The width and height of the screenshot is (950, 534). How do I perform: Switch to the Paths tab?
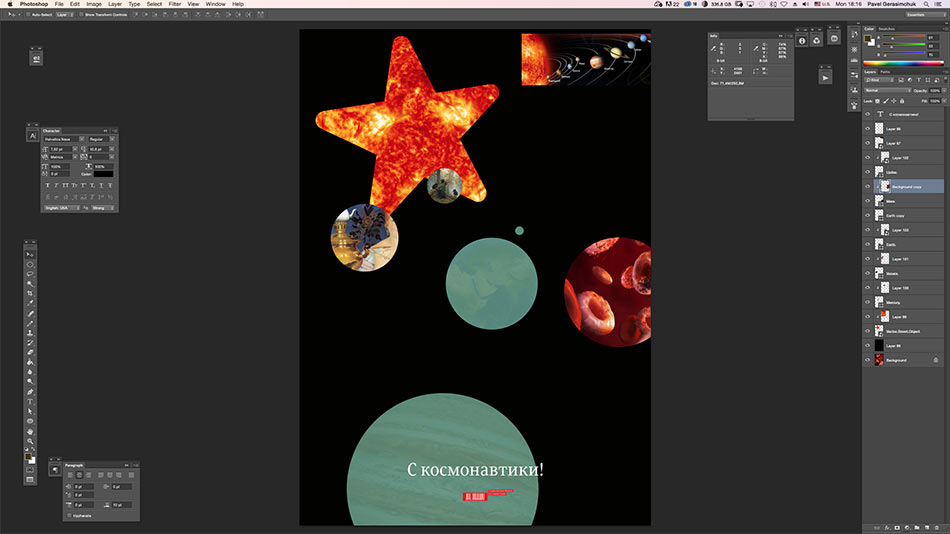click(885, 72)
